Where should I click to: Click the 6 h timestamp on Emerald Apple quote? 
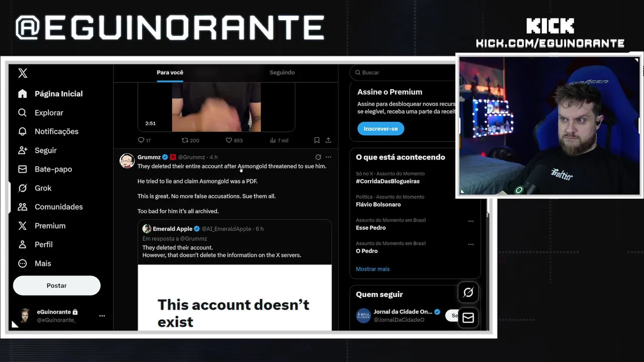coord(259,229)
